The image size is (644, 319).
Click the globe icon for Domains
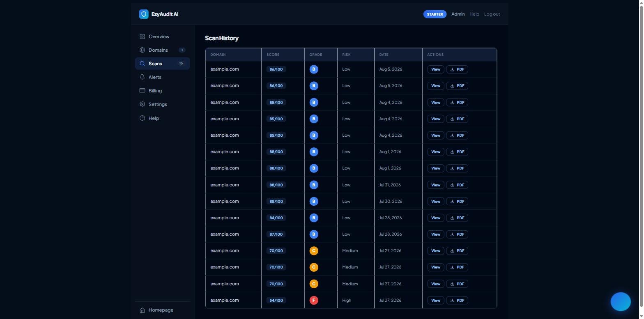click(x=142, y=50)
